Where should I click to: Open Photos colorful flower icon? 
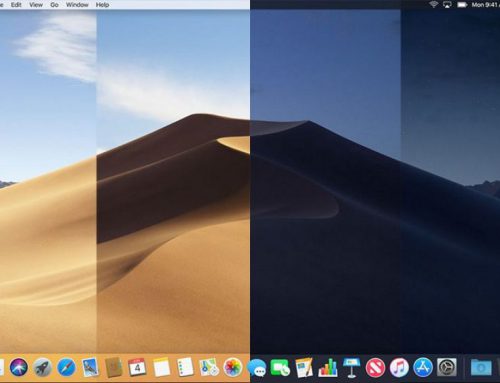pyautogui.click(x=233, y=368)
